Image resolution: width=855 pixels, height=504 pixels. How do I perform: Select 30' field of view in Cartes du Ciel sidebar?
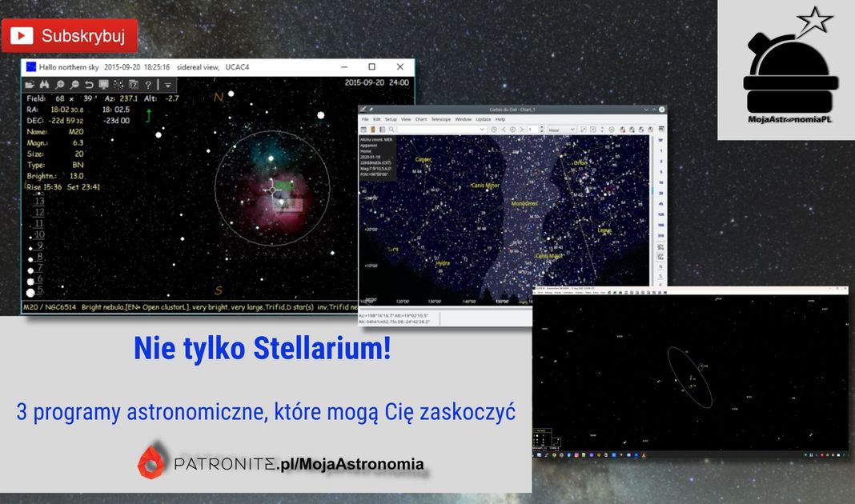coord(661,140)
